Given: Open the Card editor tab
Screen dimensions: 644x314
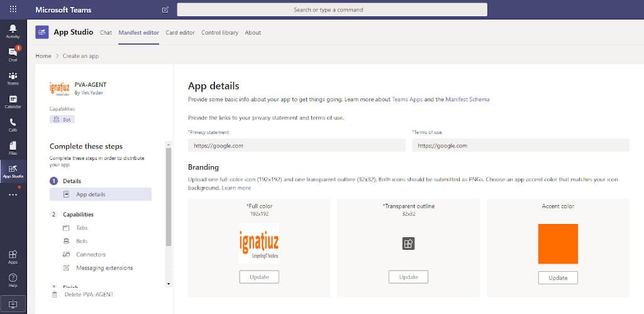Looking at the screenshot, I should pos(180,33).
